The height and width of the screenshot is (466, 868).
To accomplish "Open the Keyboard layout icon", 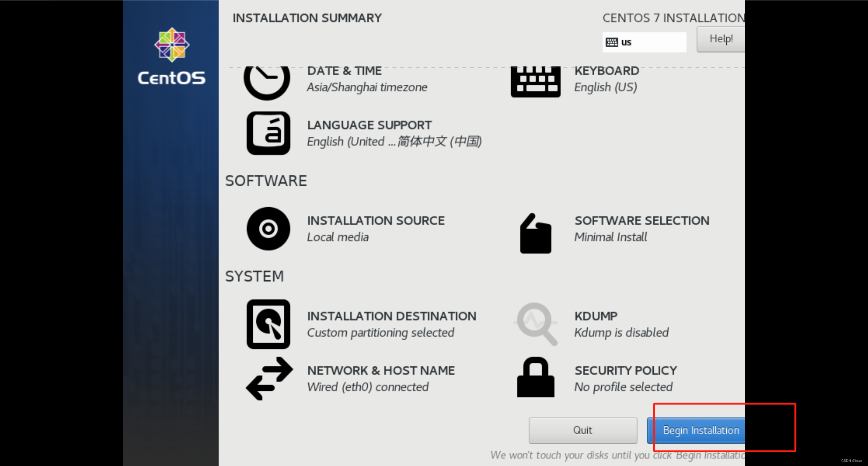I will point(536,81).
